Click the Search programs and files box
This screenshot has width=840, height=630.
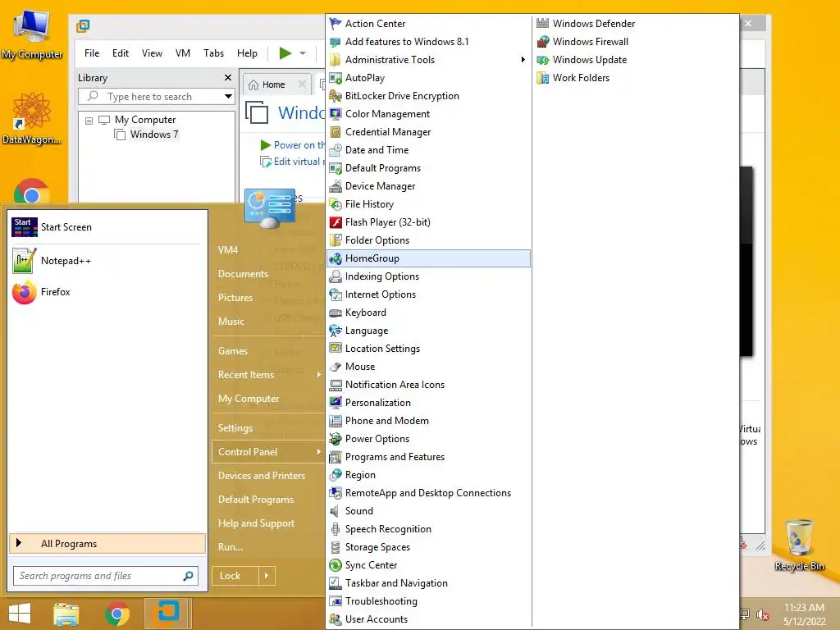[x=106, y=576]
